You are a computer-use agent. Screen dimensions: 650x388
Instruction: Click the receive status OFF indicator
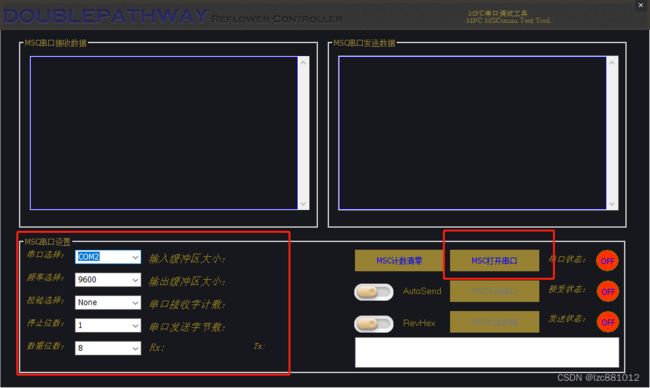(x=608, y=292)
